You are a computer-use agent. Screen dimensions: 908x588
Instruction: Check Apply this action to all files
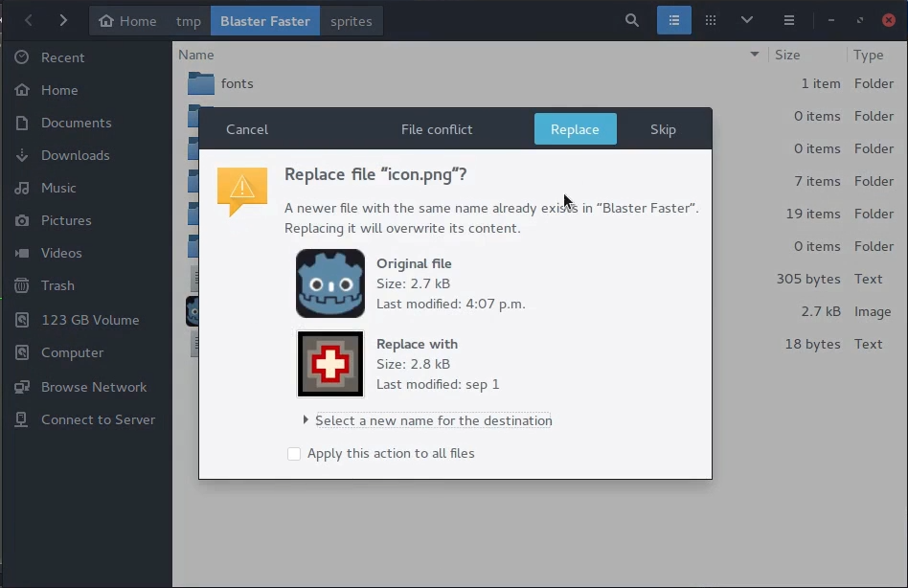coord(294,454)
